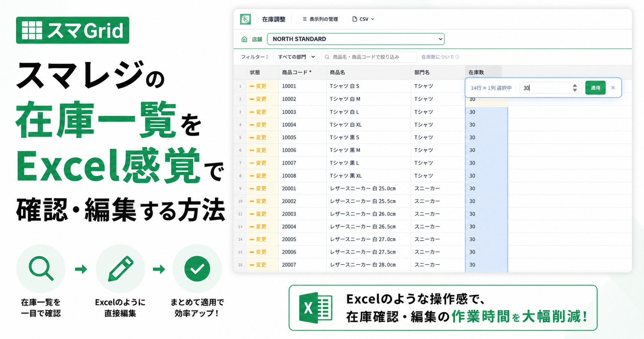This screenshot has width=644, height=339.
Task: Close the bulk edit popup with ×
Action: coord(613,88)
